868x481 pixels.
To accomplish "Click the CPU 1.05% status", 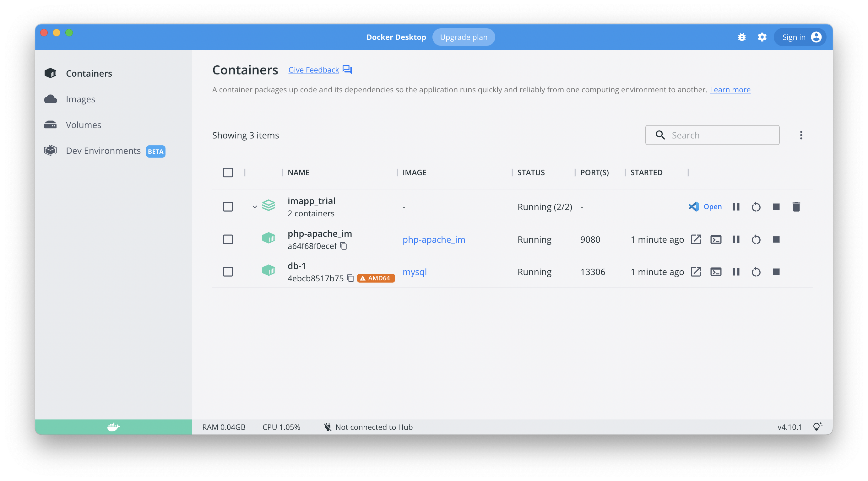I will click(281, 427).
